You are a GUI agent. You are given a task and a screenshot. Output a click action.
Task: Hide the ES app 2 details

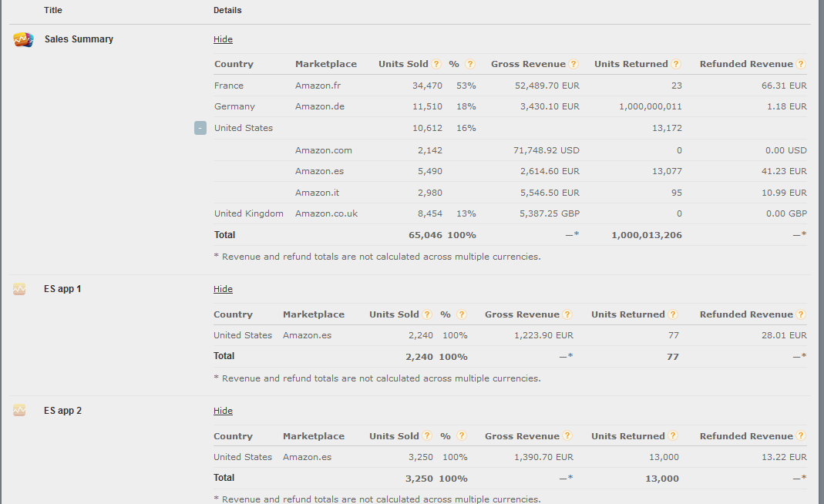(x=223, y=411)
